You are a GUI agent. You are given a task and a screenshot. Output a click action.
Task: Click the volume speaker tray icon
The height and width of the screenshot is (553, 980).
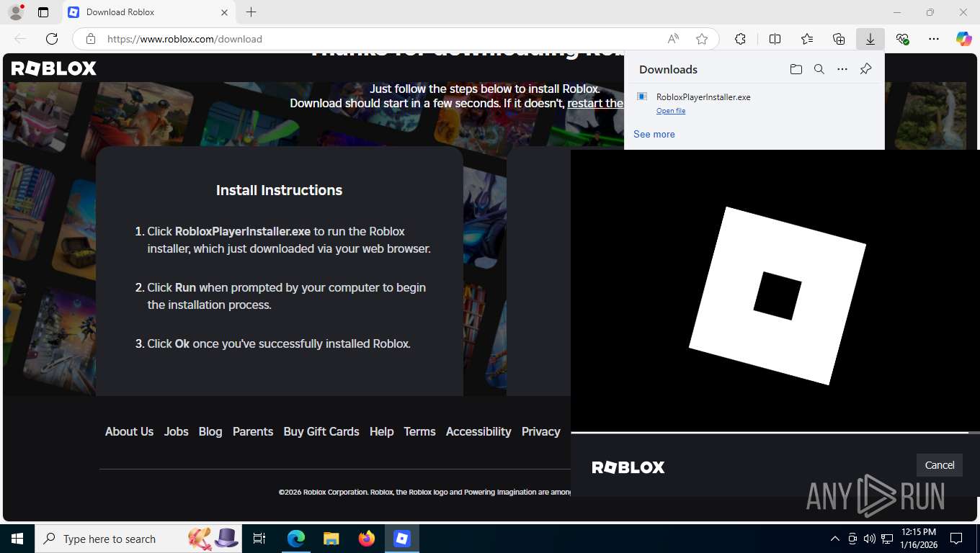[870, 539]
